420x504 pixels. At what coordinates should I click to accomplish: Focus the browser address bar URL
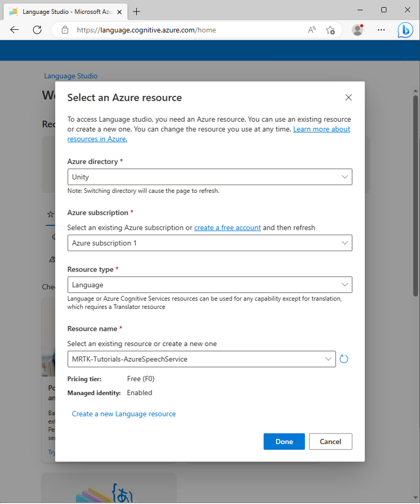point(146,30)
